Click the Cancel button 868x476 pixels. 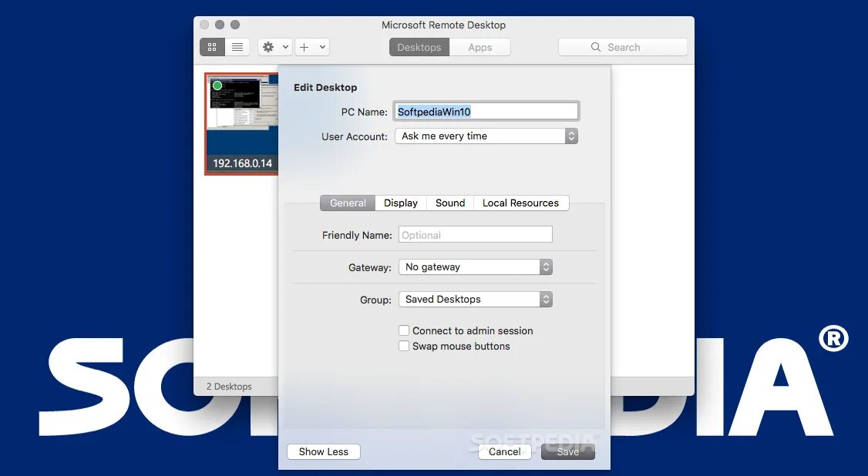[504, 451]
